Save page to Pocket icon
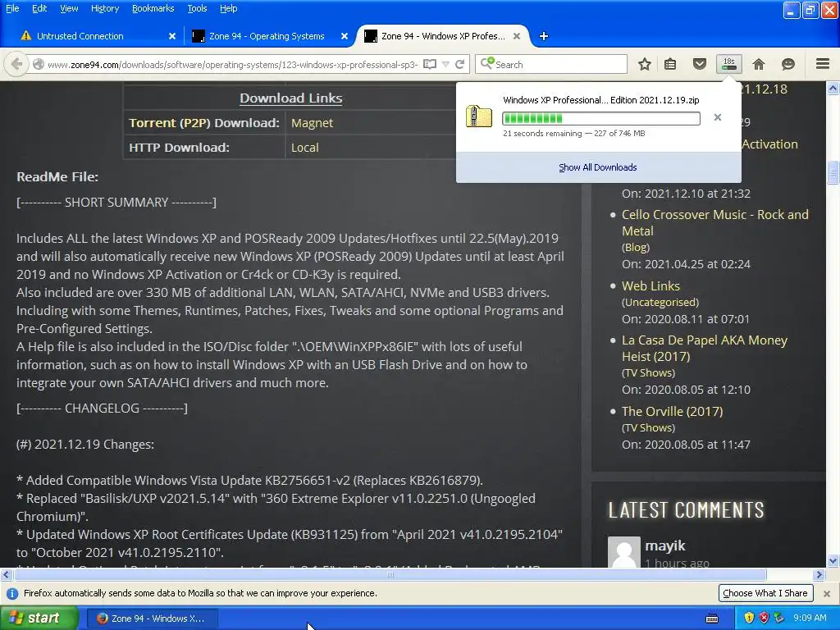Screen dimensions: 840x630 (x=700, y=64)
